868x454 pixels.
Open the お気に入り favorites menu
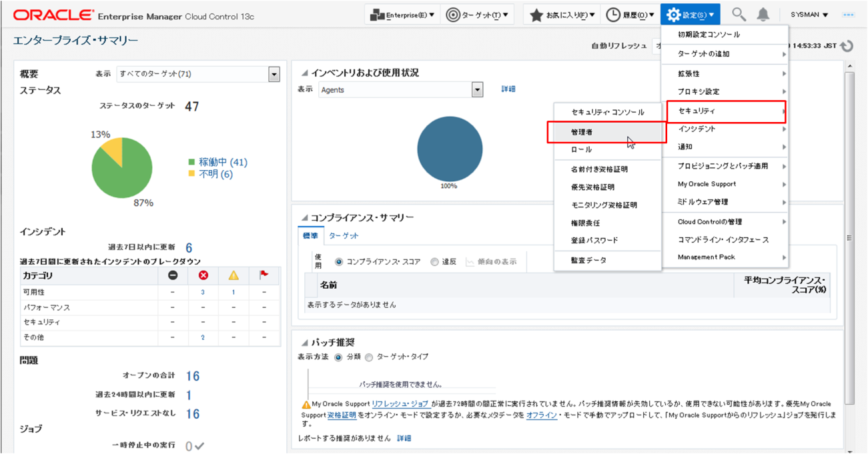click(x=562, y=15)
